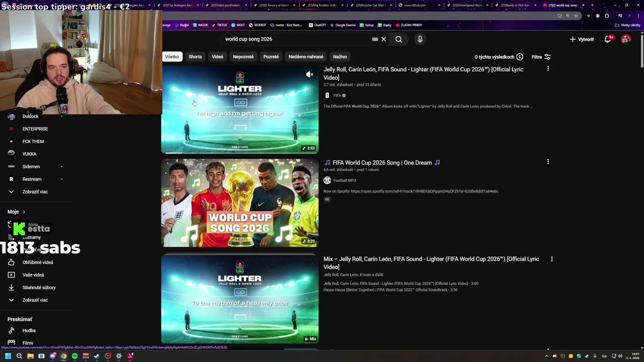644x362 pixels.
Task: Open ChatGPT bookmark
Action: pos(317,25)
